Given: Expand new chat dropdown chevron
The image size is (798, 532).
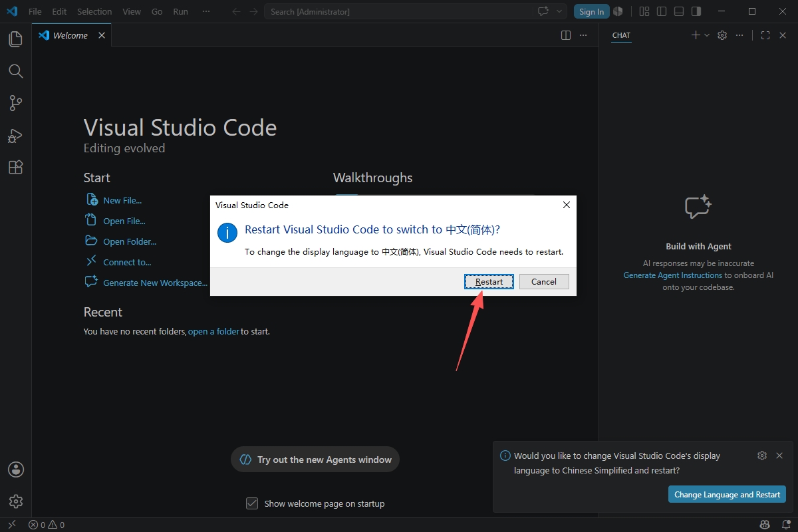Looking at the screenshot, I should 707,35.
